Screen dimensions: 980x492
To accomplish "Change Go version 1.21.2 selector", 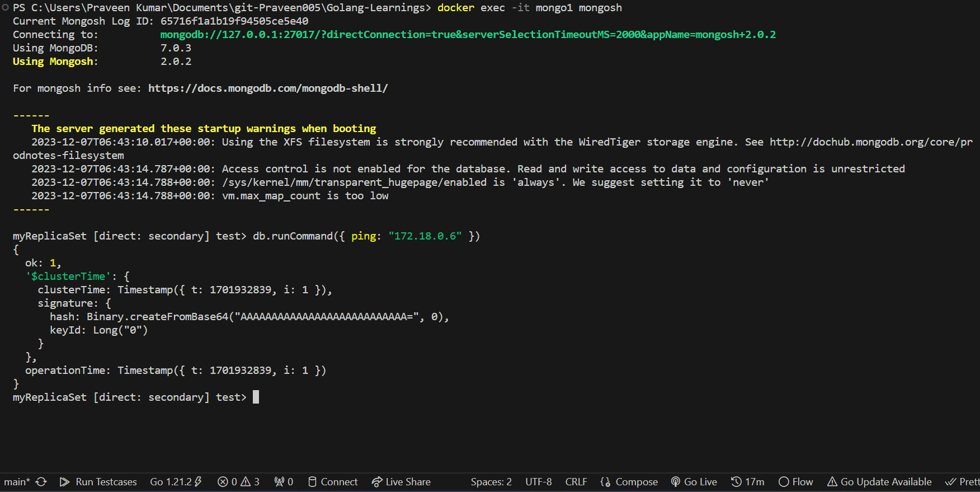I will click(x=176, y=482).
